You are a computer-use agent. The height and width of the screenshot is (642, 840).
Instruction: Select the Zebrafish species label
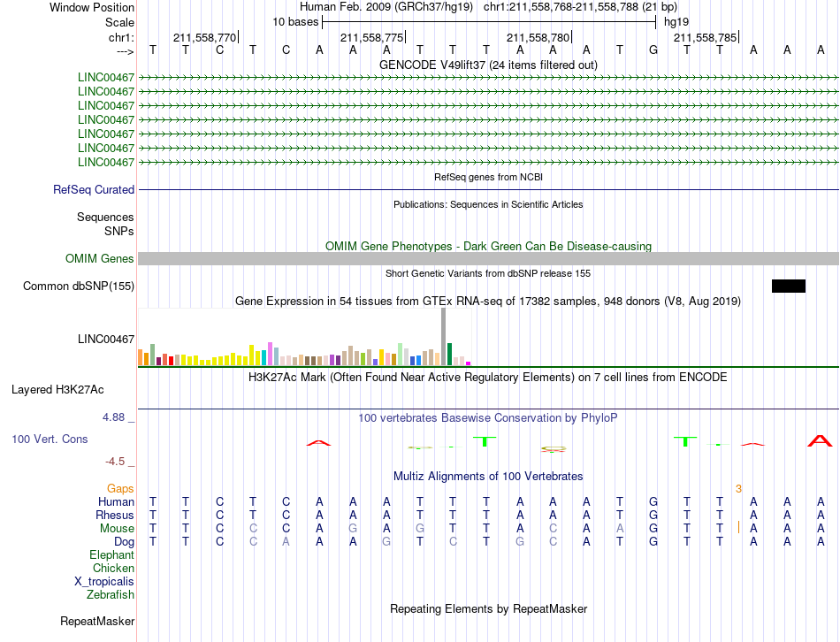pyautogui.click(x=111, y=595)
